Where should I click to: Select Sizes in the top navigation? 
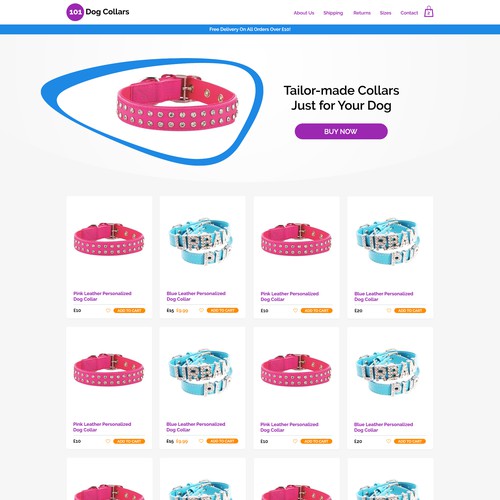385,13
